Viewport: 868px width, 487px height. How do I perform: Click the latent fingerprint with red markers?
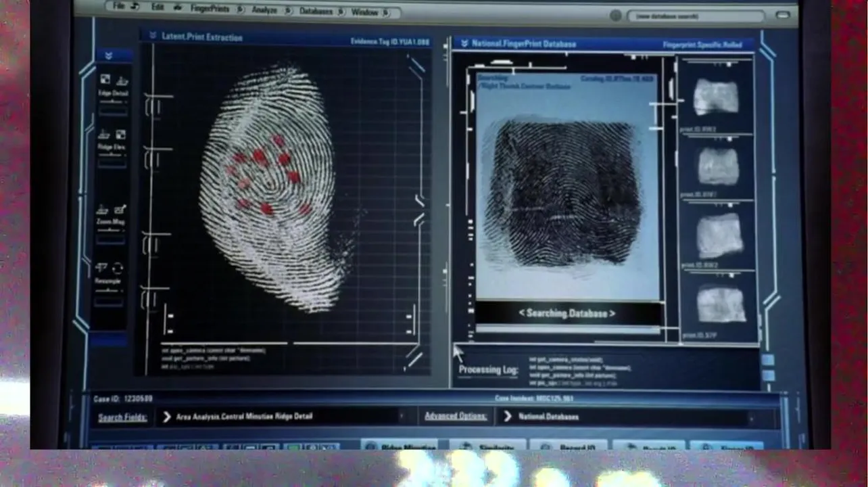tap(276, 188)
